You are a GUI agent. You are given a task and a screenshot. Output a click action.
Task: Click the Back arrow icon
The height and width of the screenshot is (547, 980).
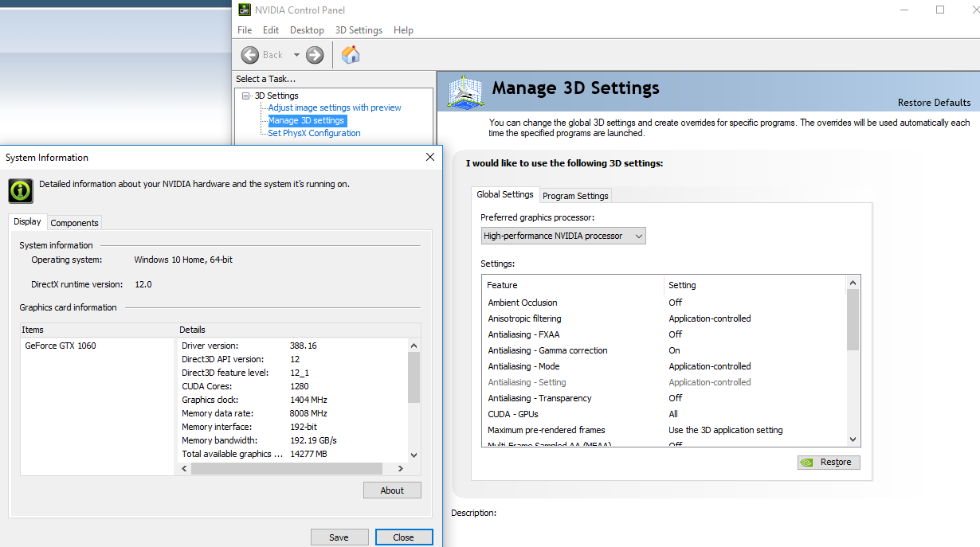[250, 55]
